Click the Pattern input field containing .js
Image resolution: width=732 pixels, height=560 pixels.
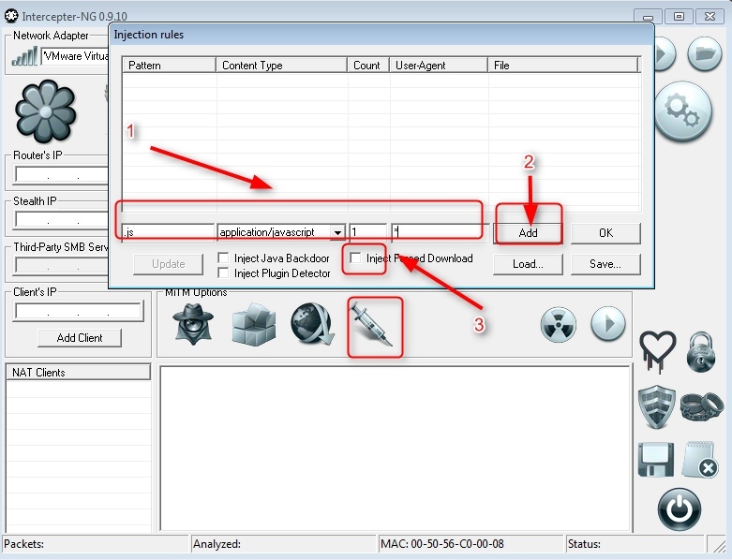[x=168, y=232]
